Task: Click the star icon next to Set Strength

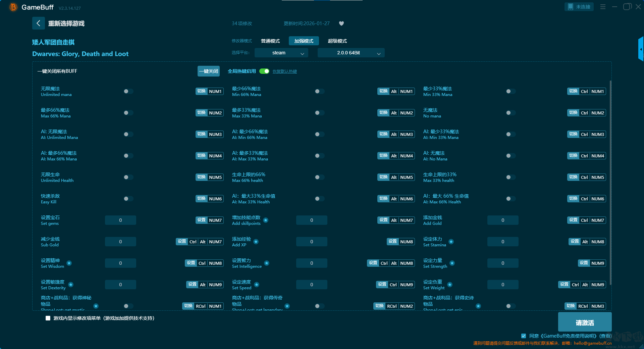Action: 452,263
